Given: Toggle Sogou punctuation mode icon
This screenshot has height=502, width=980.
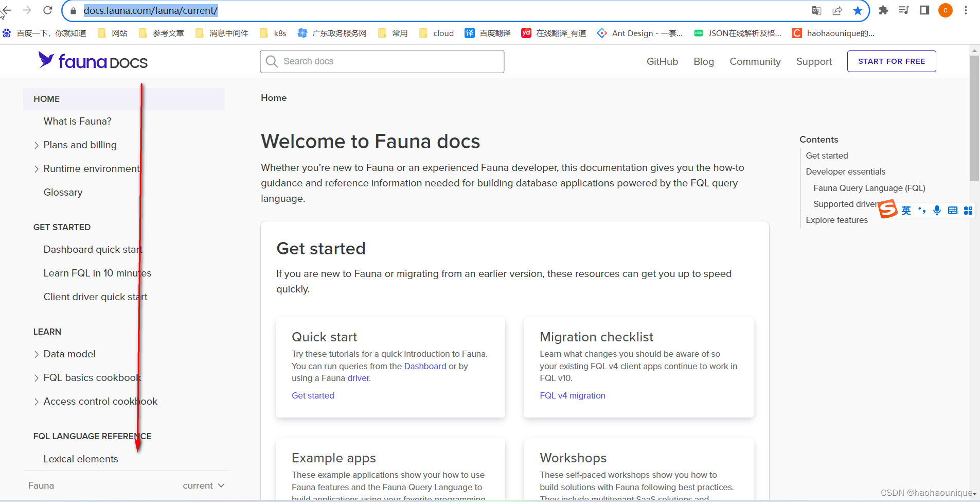Looking at the screenshot, I should (922, 210).
